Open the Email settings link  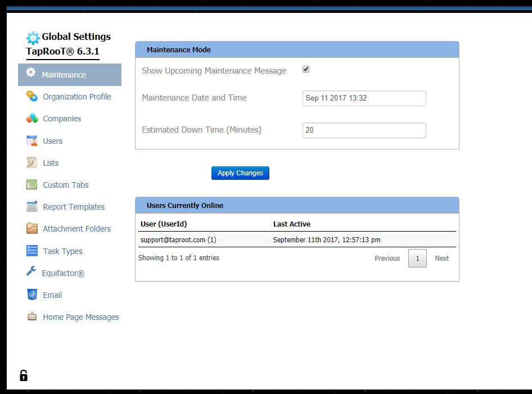(x=52, y=295)
